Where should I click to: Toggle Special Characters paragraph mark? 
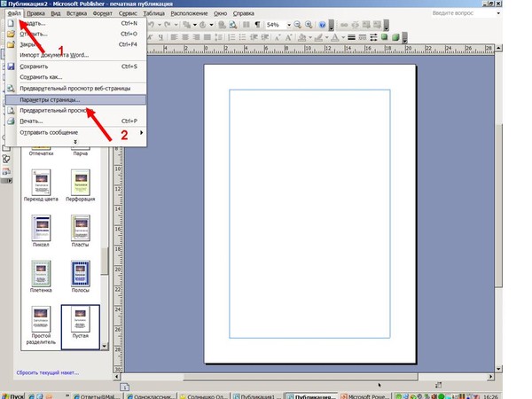pyautogui.click(x=257, y=25)
